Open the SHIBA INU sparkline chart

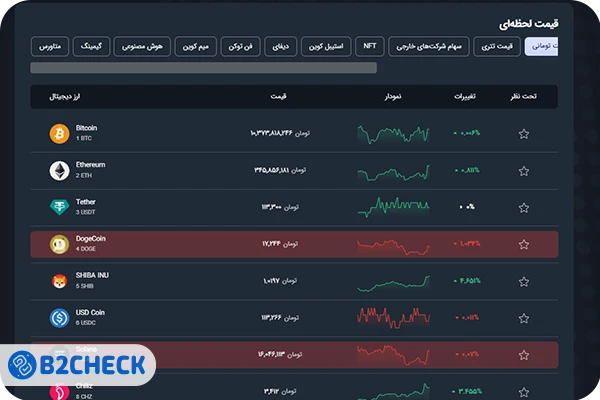coord(393,284)
